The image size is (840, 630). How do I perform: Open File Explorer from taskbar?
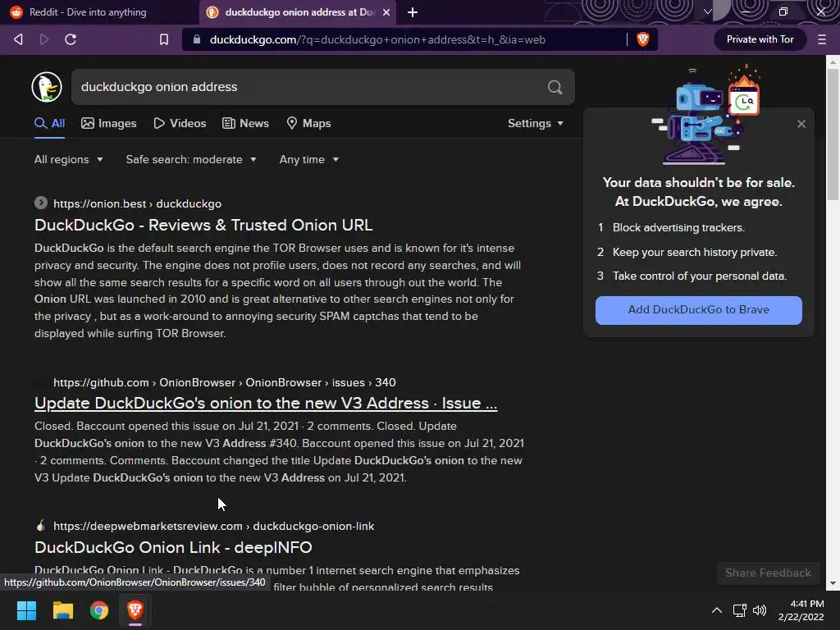[x=62, y=610]
